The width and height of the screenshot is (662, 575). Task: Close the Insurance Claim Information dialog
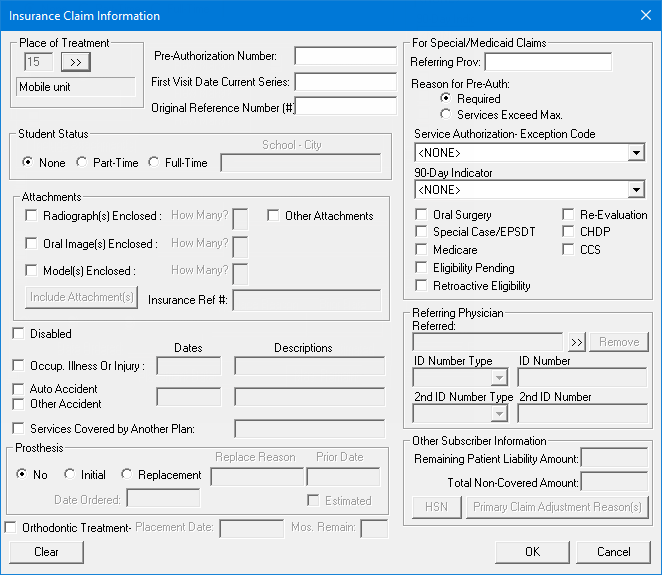coord(644,15)
